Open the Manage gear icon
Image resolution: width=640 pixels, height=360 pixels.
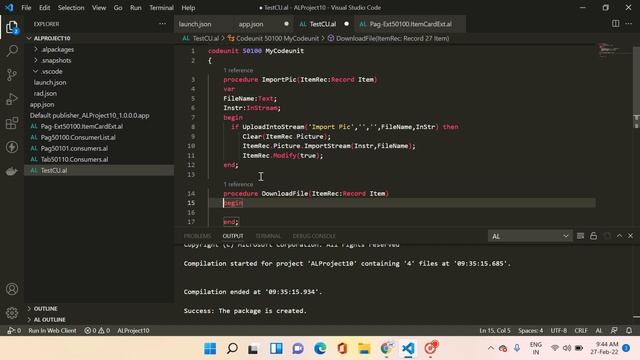[12, 313]
